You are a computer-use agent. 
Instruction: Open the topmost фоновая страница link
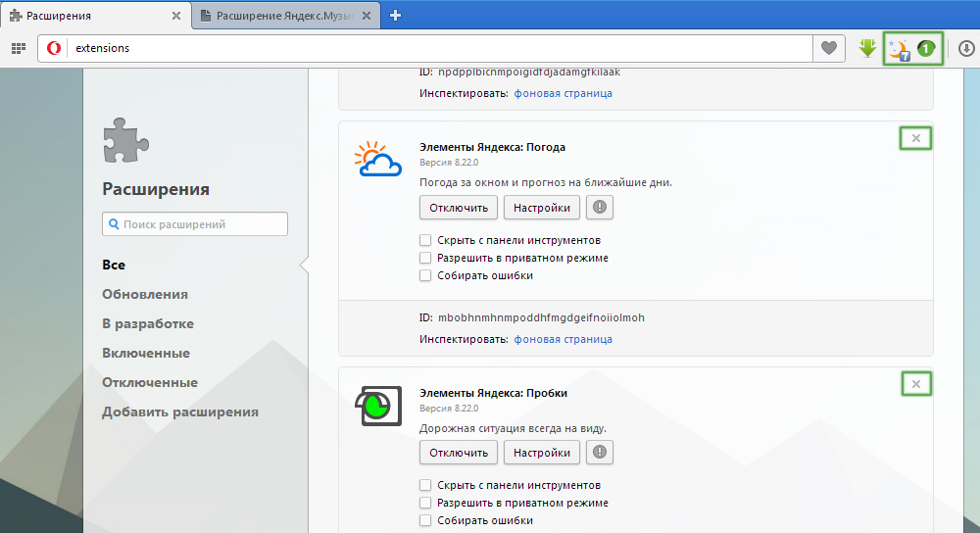[x=563, y=93]
